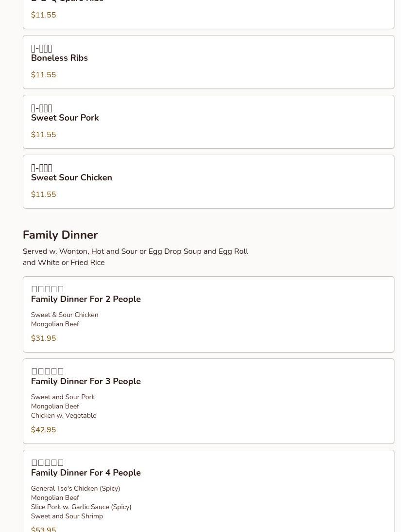
Task: Click General Tso's Chicken (Spicy) text
Action: point(75,489)
